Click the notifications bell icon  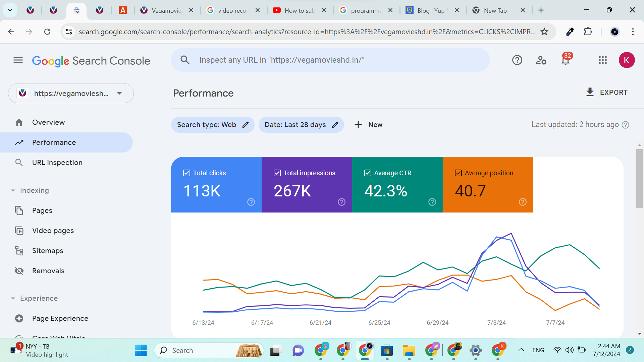(566, 60)
